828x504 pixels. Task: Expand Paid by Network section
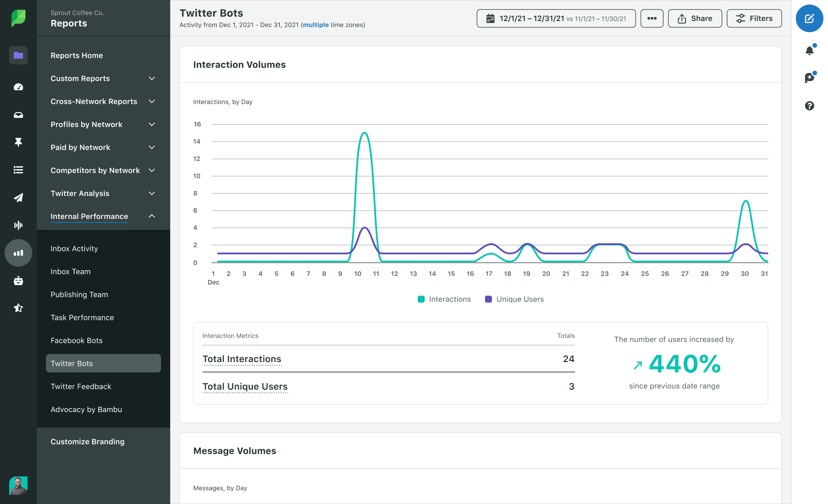click(103, 147)
